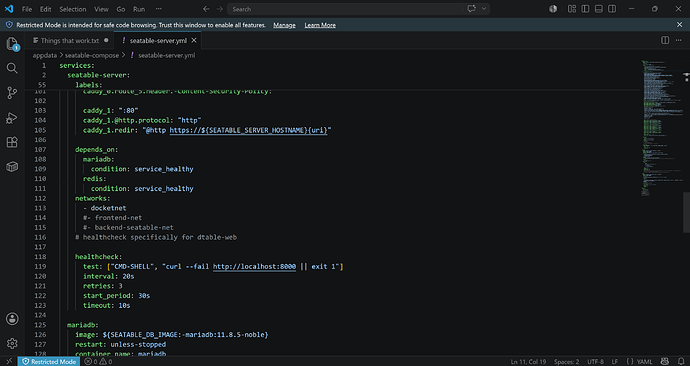Open notifications bell icon
690x366 pixels.
681,362
